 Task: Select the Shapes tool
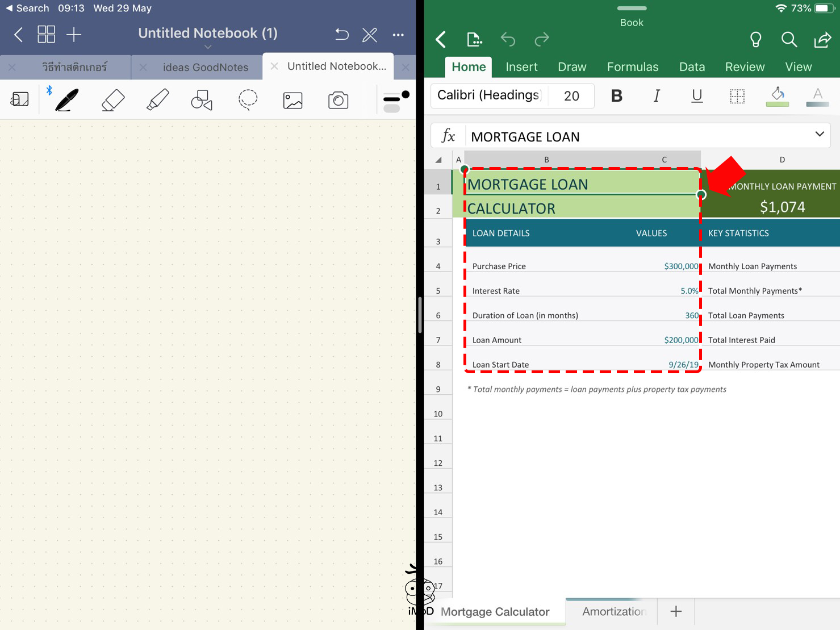click(202, 100)
